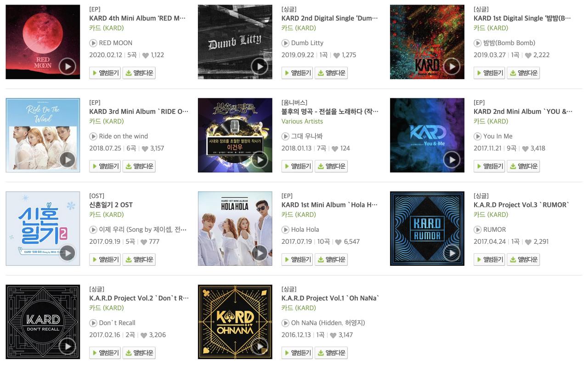The width and height of the screenshot is (588, 366).
Task: Click 앨범듣기 button for RED MOON album
Action: [x=105, y=73]
